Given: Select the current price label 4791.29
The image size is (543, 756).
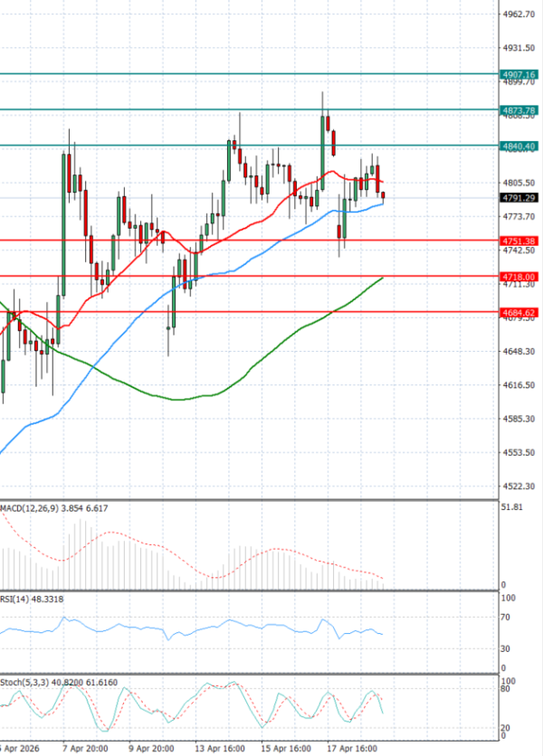Looking at the screenshot, I should (x=518, y=197).
